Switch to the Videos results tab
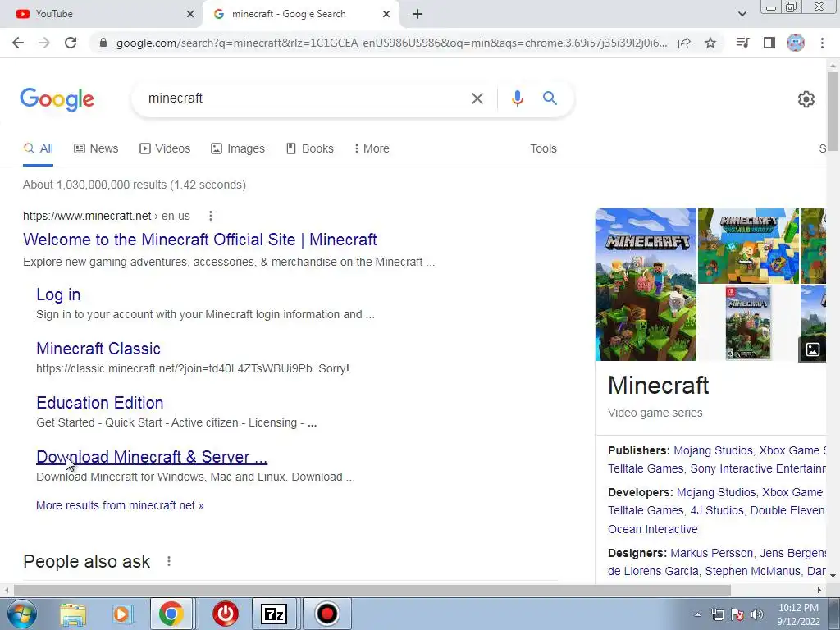 [165, 148]
